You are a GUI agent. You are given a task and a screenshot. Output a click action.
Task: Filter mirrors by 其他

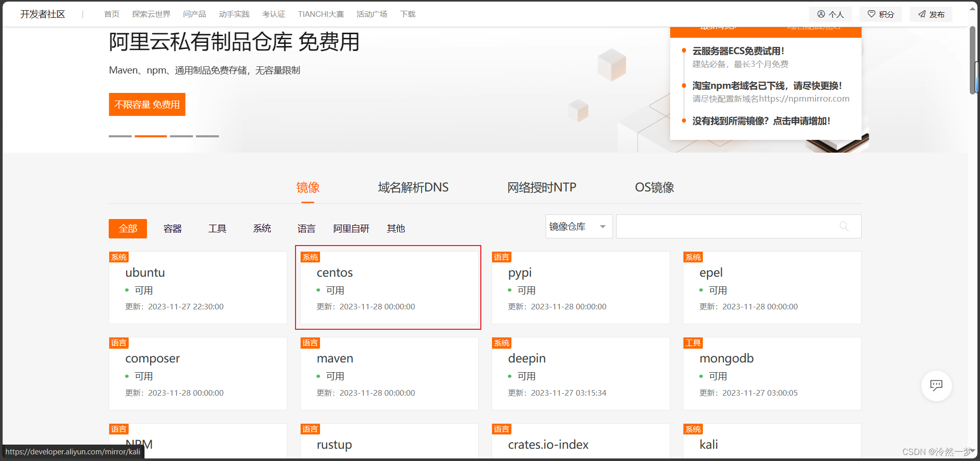coord(396,228)
